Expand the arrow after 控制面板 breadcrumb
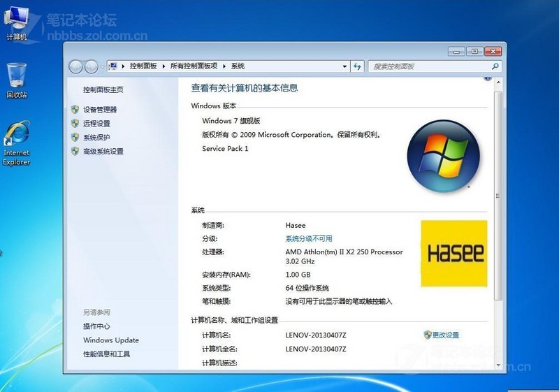Screen dimensions: 559x392 pos(164,66)
